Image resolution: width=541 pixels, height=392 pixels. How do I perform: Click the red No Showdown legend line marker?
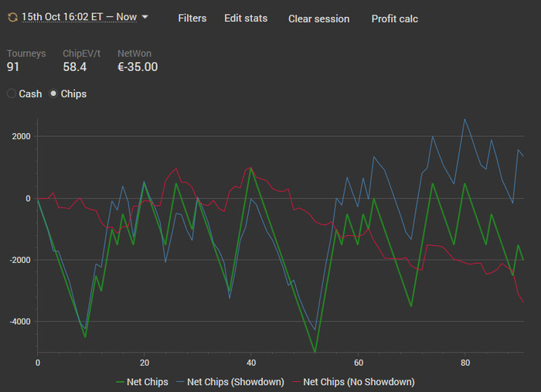click(296, 382)
